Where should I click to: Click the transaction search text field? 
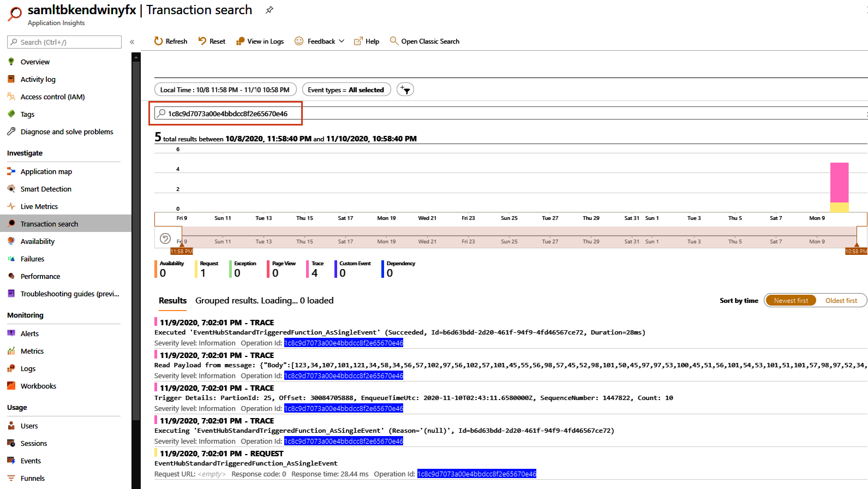511,114
